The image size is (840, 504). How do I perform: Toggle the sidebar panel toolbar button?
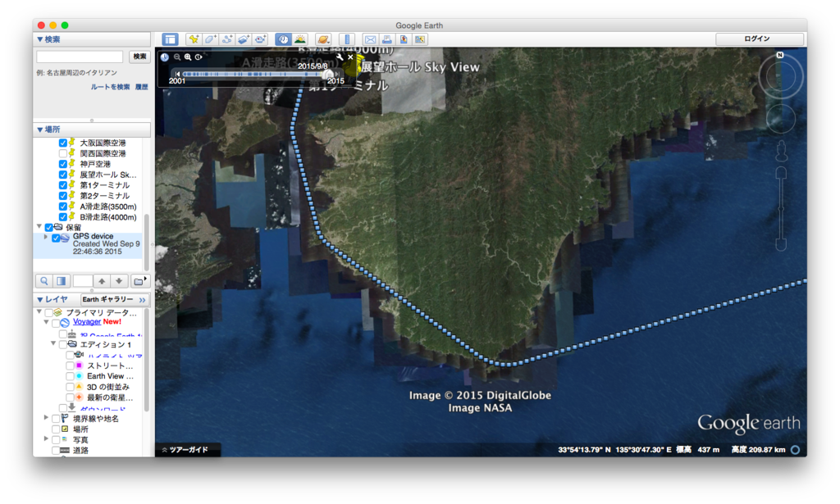[x=171, y=39]
